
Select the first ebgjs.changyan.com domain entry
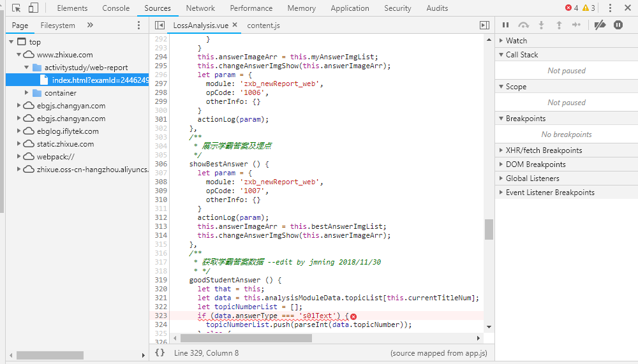(x=71, y=106)
